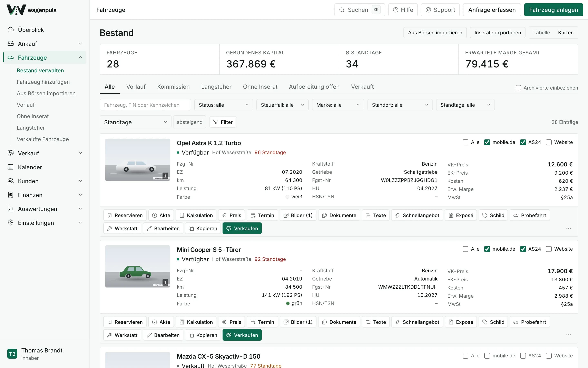Open the Marke: alle dropdown

coord(338,105)
